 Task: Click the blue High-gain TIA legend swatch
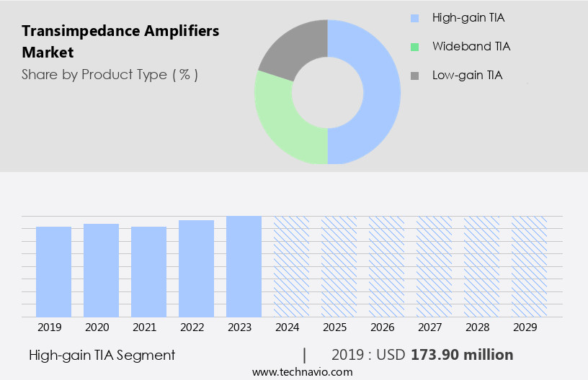click(x=414, y=17)
